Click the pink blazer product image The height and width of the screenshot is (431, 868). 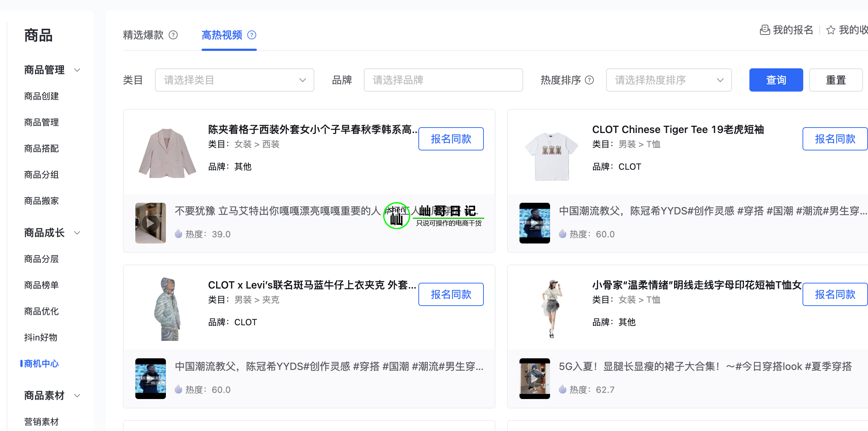pos(167,153)
